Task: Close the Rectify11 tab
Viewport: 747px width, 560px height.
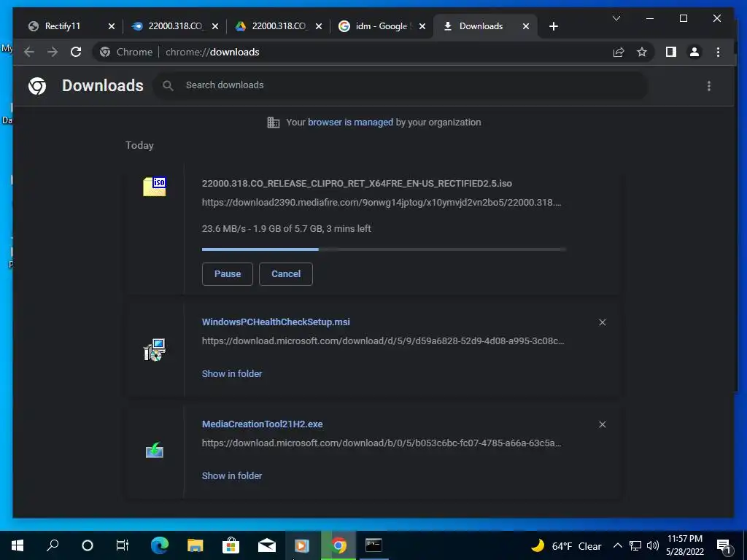Action: click(x=112, y=26)
